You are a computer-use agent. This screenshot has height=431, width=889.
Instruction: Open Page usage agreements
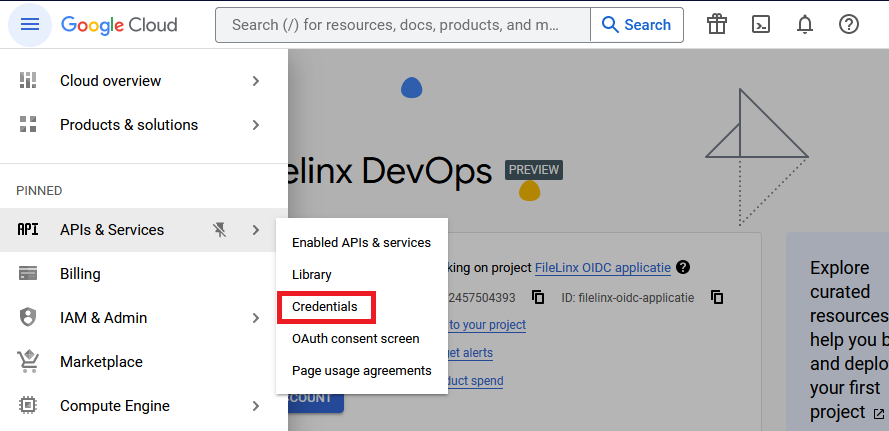click(362, 371)
